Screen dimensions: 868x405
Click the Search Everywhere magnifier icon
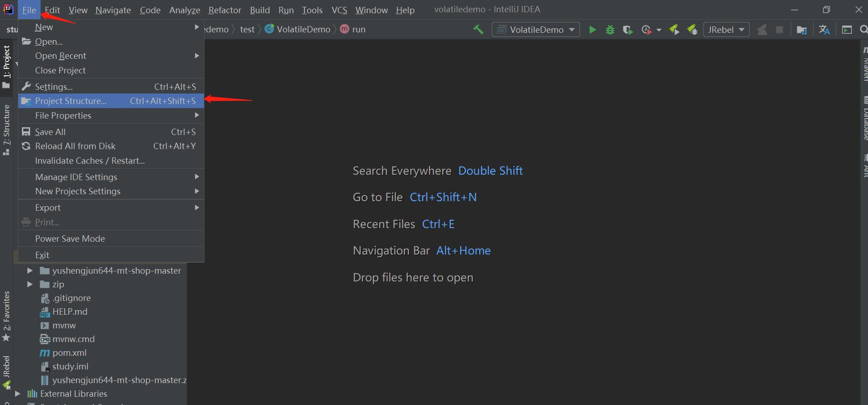(x=863, y=30)
